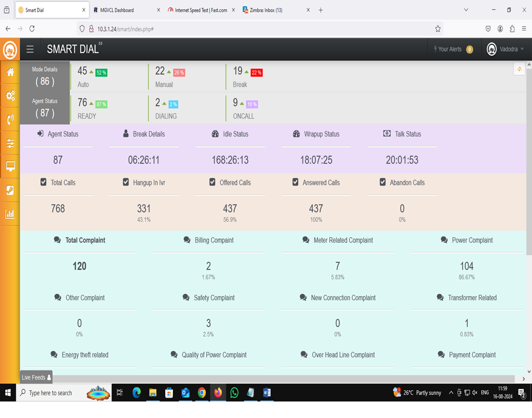Disable the Abandon Calls checkbox
The height and width of the screenshot is (418, 532).
(382, 182)
